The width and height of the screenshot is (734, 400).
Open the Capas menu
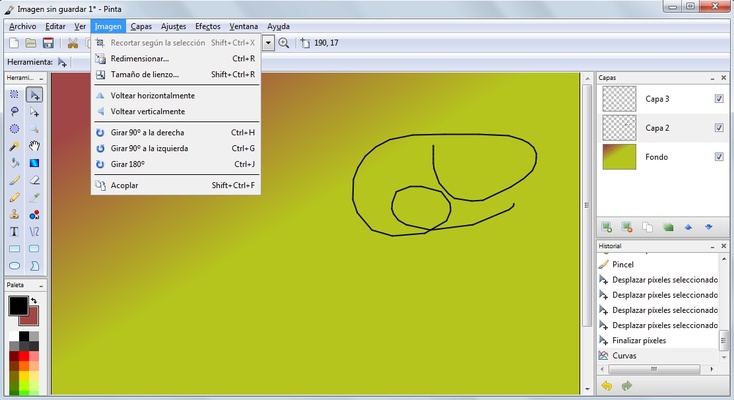141,26
